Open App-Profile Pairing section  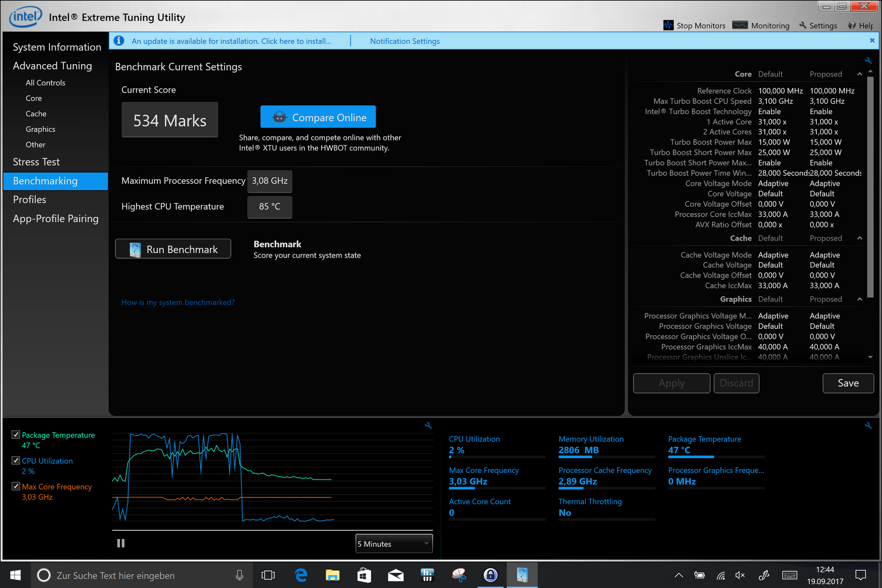pos(56,219)
